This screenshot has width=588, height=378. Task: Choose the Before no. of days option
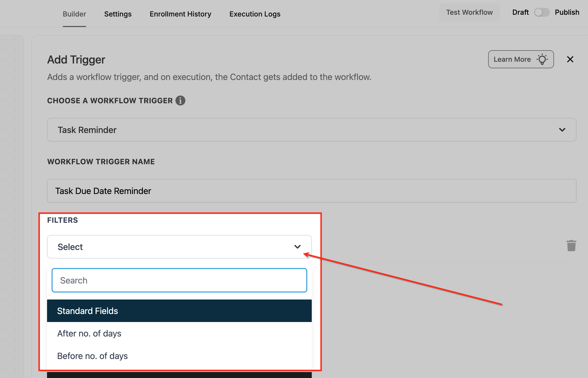point(92,356)
